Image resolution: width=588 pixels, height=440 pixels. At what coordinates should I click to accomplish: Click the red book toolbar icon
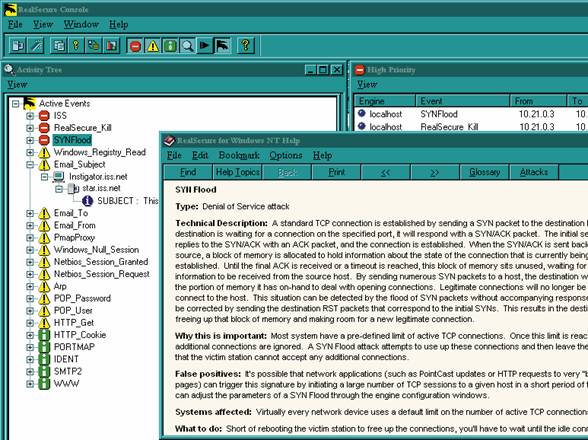point(111,46)
